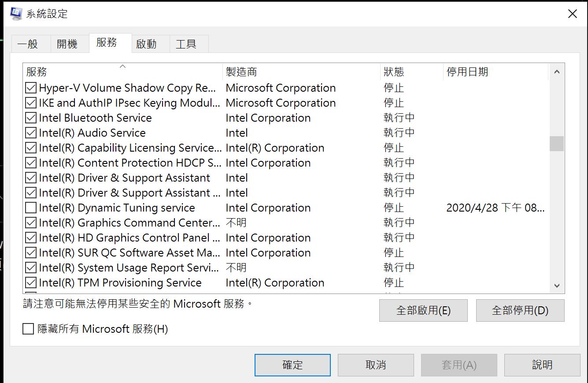Viewport: 588px width, 383px height.
Task: Click Intel Bluetooth Service's Intel Corporation manufacturer cell
Action: pyautogui.click(x=268, y=118)
